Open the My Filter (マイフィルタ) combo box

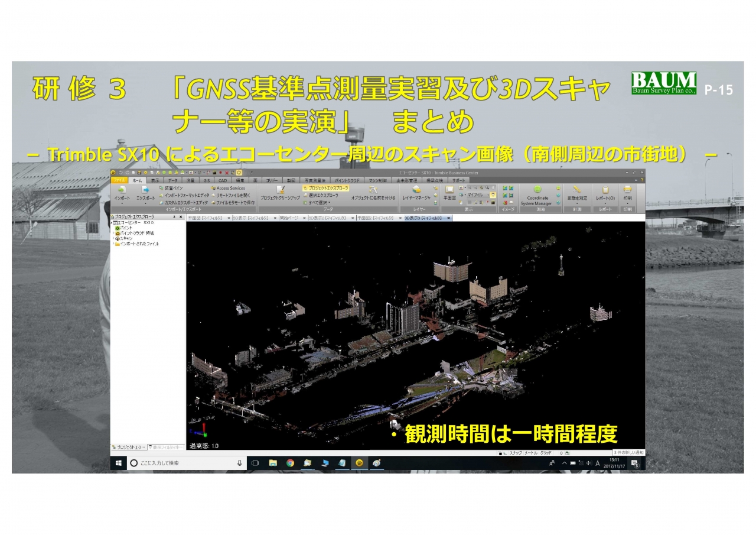pos(478,195)
